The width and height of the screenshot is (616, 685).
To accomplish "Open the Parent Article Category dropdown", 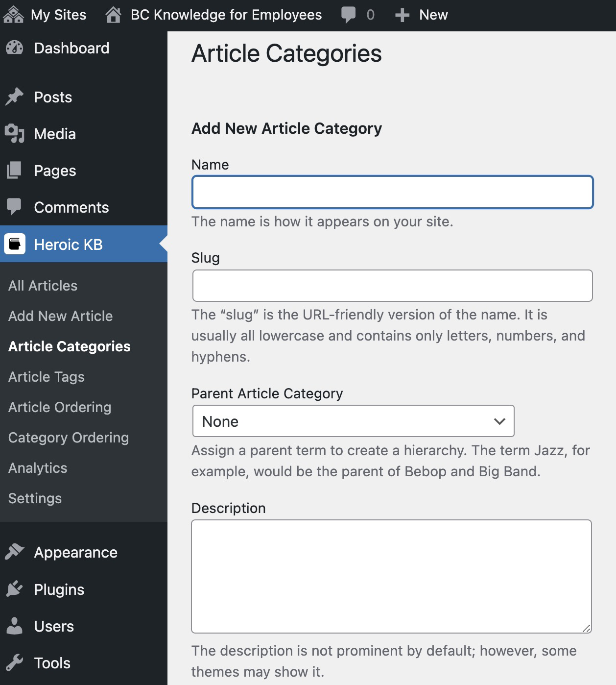I will click(352, 421).
